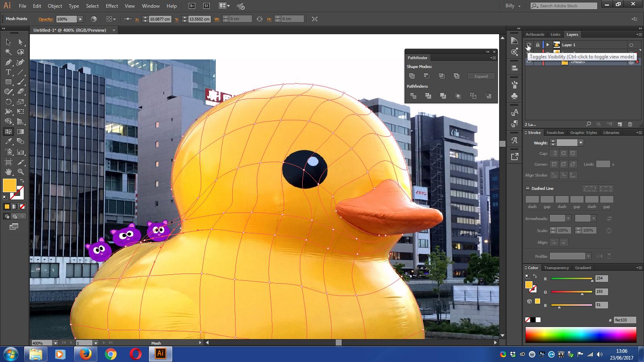
Task: Delete selection with Layers trash icon
Action: point(630,124)
